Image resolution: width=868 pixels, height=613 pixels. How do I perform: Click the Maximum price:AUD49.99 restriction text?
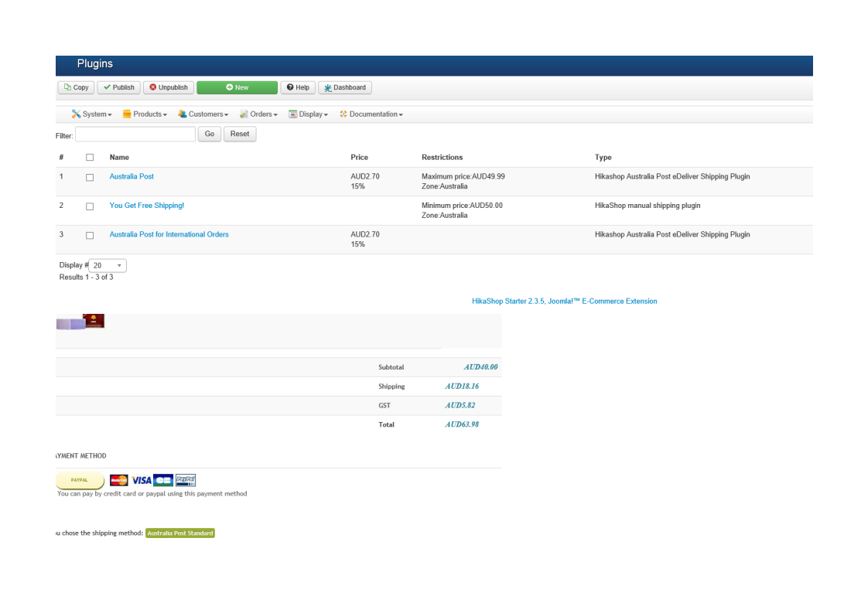click(x=463, y=176)
